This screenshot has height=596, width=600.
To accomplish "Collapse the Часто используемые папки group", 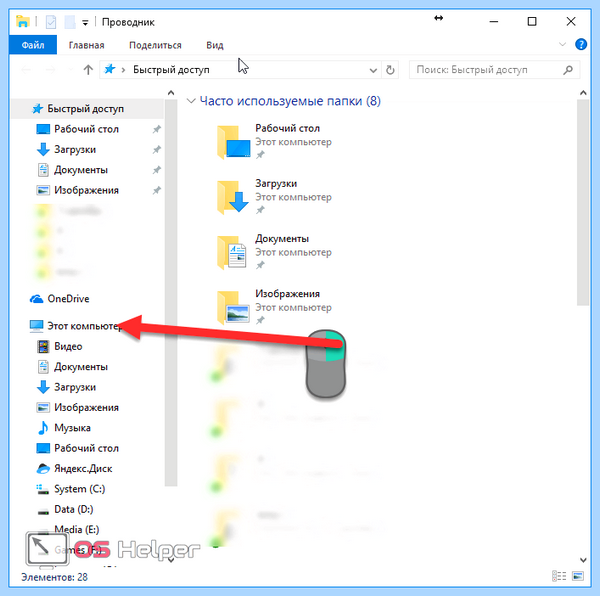I will tap(191, 101).
